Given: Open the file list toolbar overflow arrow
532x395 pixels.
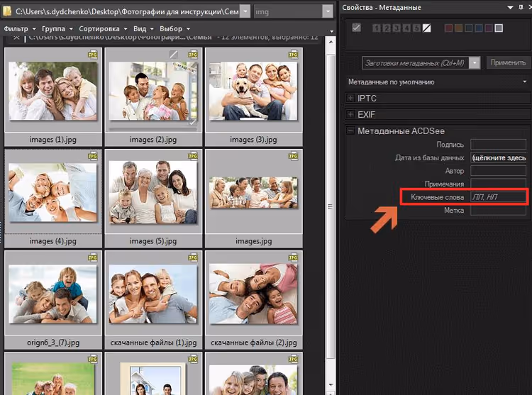Looking at the screenshot, I should tap(331, 31).
